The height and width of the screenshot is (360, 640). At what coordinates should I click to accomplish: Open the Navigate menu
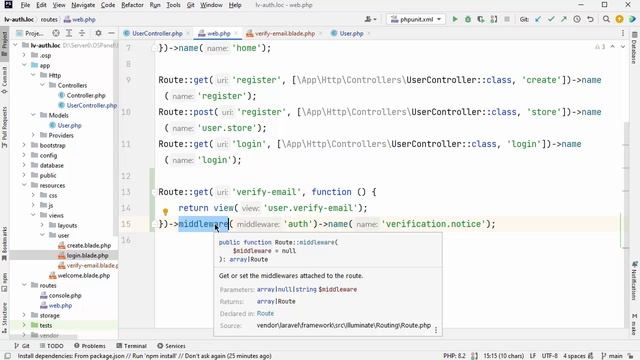pyautogui.click(x=83, y=5)
